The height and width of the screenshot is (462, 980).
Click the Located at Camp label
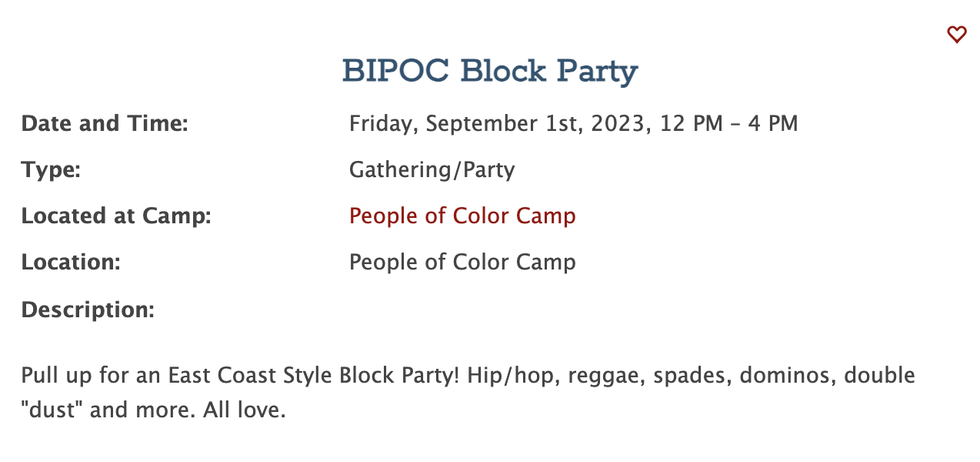tap(116, 216)
